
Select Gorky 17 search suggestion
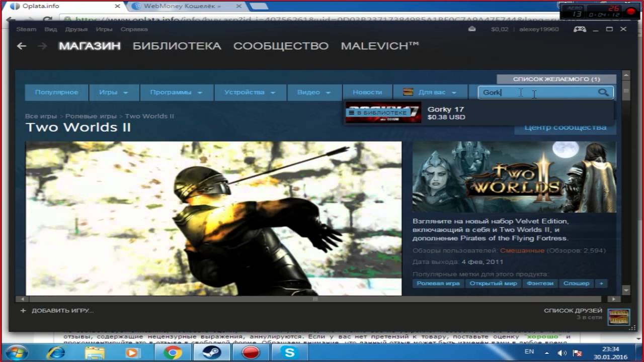(x=478, y=113)
